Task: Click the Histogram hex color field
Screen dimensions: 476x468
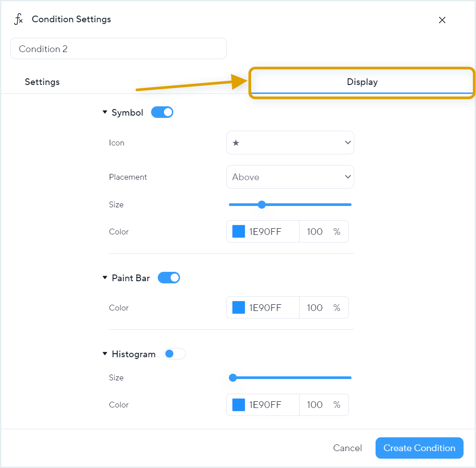Action: 265,405
